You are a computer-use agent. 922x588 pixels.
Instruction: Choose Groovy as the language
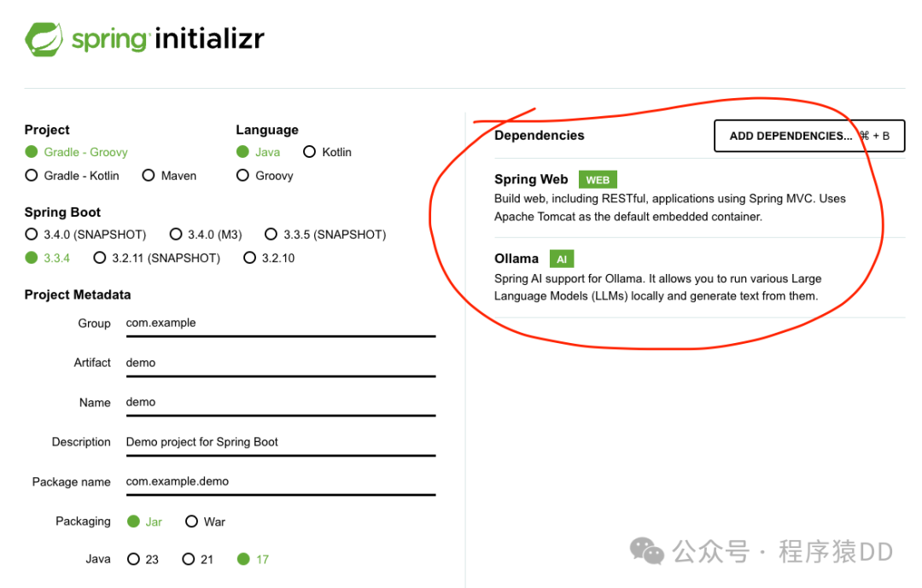265,176
